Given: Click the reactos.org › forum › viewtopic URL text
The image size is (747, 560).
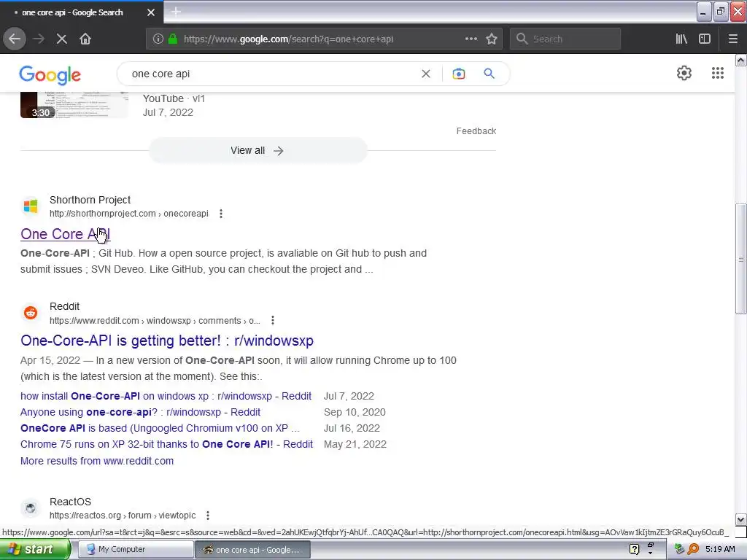Looking at the screenshot, I should click(x=123, y=516).
